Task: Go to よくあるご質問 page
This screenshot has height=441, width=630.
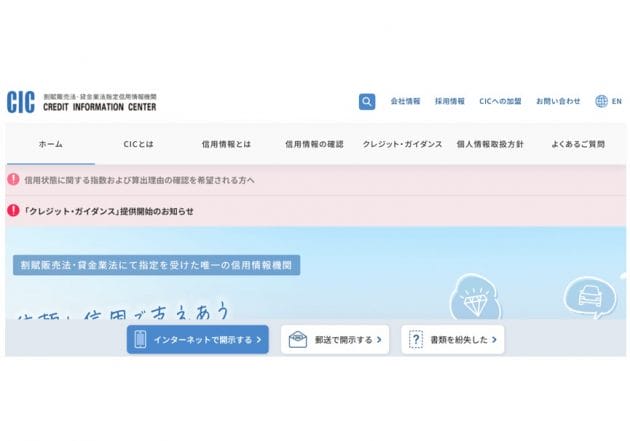Action: tap(578, 144)
